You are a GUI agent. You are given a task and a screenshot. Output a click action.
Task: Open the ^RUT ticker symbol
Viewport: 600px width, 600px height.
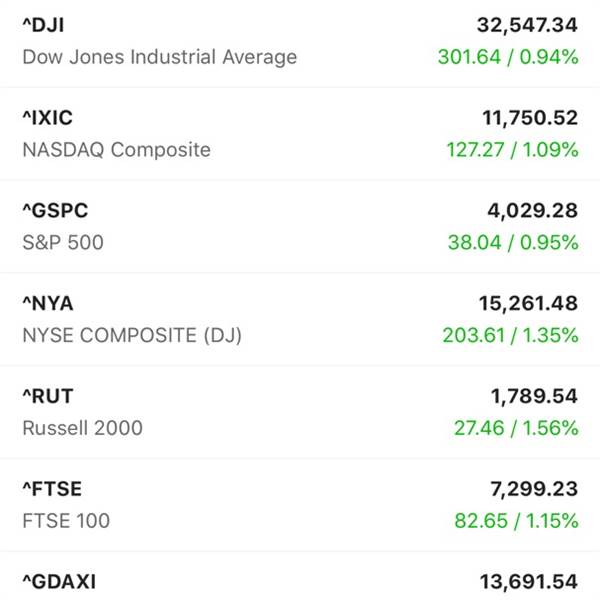(x=48, y=396)
